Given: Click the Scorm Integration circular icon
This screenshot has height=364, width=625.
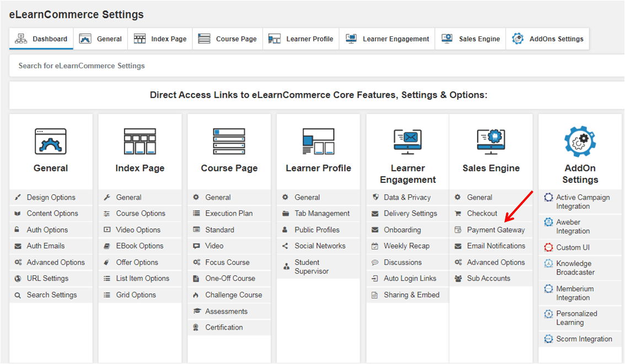Looking at the screenshot, I should pyautogui.click(x=549, y=339).
